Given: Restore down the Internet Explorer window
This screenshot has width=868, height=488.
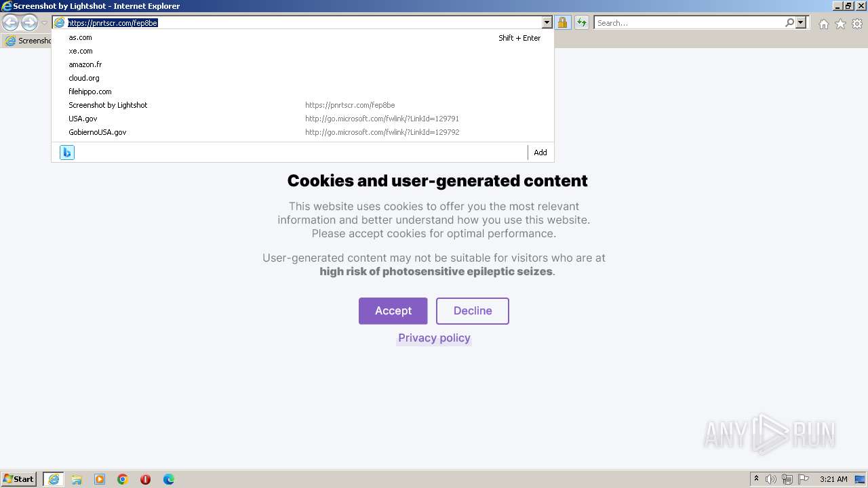Looking at the screenshot, I should coord(848,6).
